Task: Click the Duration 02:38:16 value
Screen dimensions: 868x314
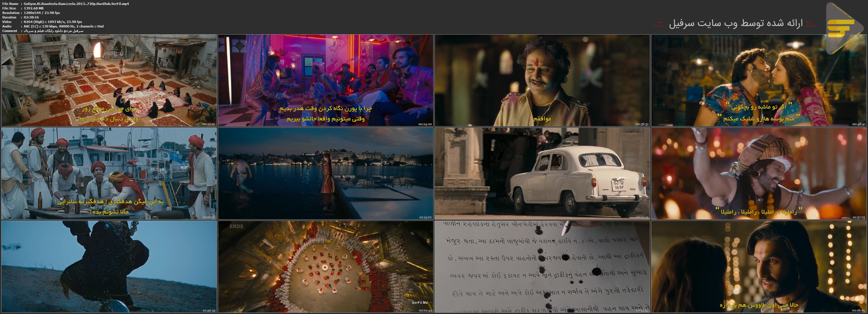Action: [x=31, y=17]
